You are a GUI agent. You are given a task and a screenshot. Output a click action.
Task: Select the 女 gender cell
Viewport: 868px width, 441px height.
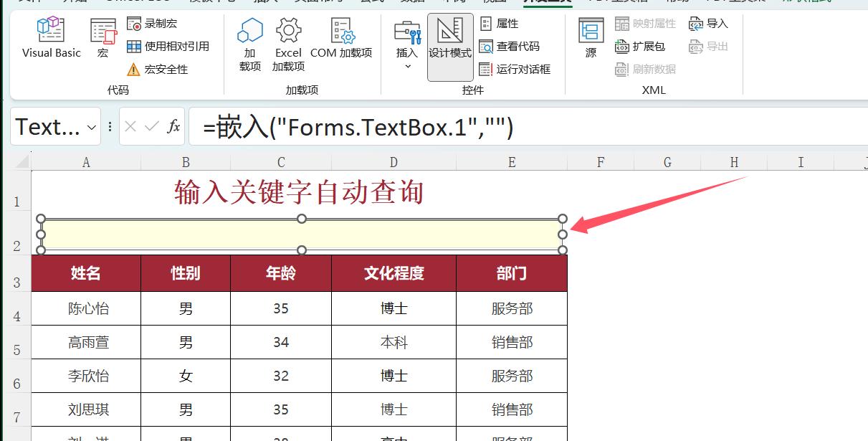coord(186,376)
